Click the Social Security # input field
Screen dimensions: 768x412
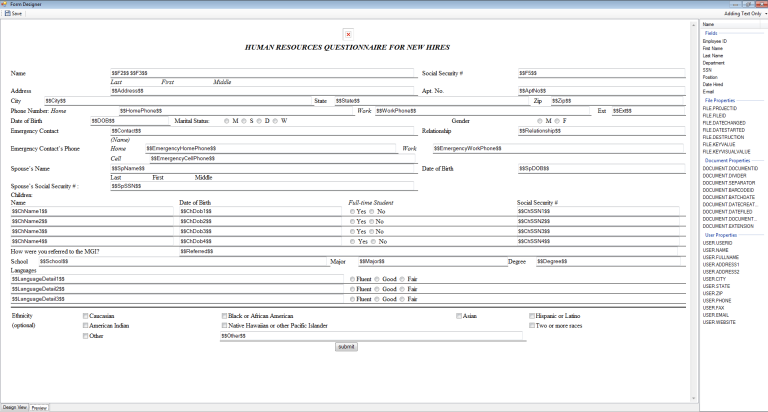(x=600, y=73)
